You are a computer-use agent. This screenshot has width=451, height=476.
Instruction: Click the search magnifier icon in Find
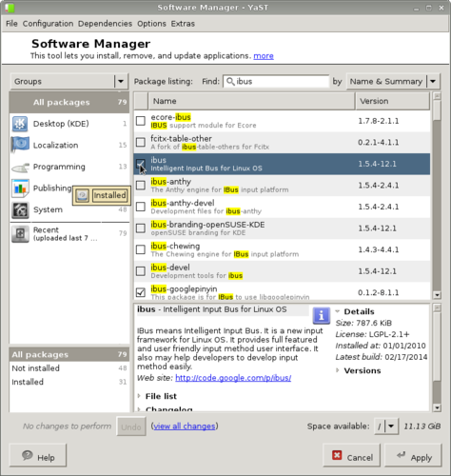230,82
